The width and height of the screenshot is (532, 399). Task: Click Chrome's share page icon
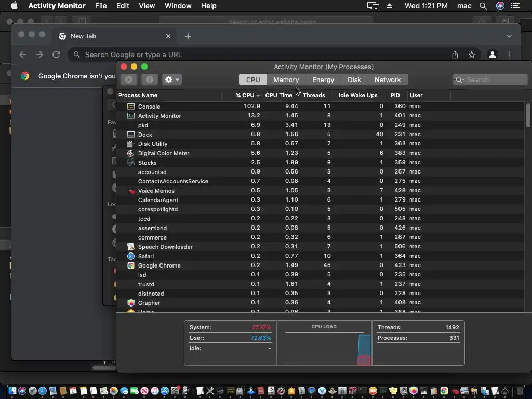[455, 55]
